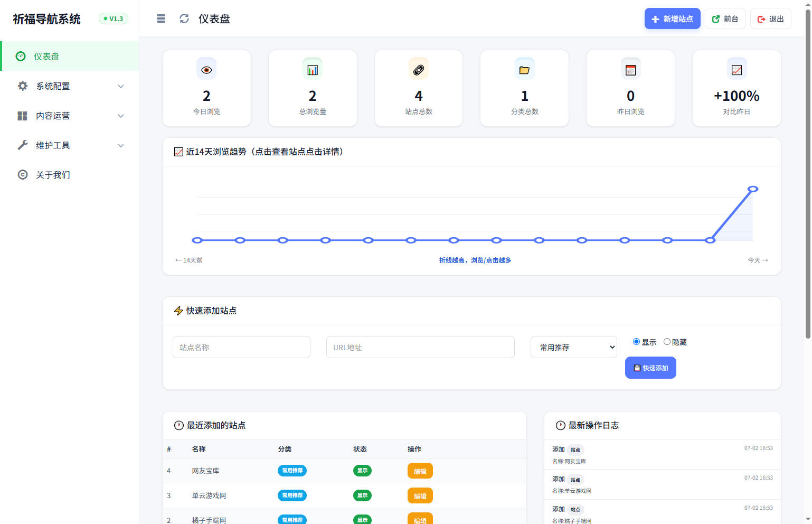Select the 显示 radio button
812x524 pixels.
pos(636,342)
